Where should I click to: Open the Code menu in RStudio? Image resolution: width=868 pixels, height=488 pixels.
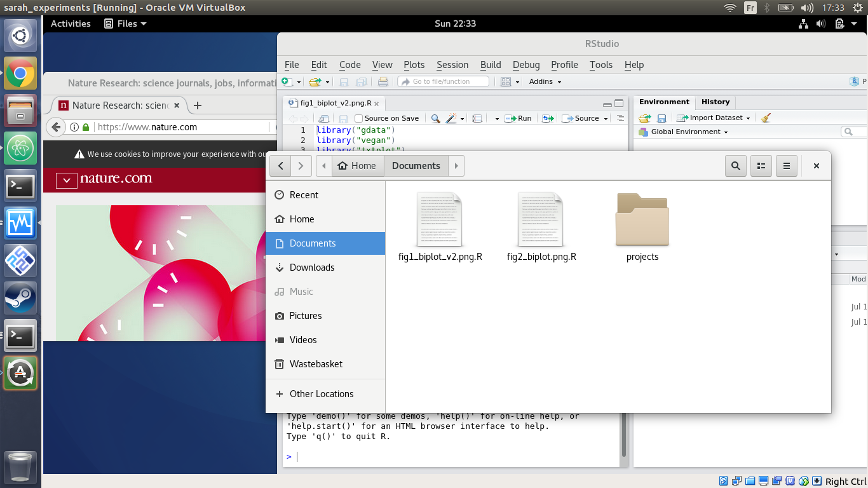[x=349, y=65]
